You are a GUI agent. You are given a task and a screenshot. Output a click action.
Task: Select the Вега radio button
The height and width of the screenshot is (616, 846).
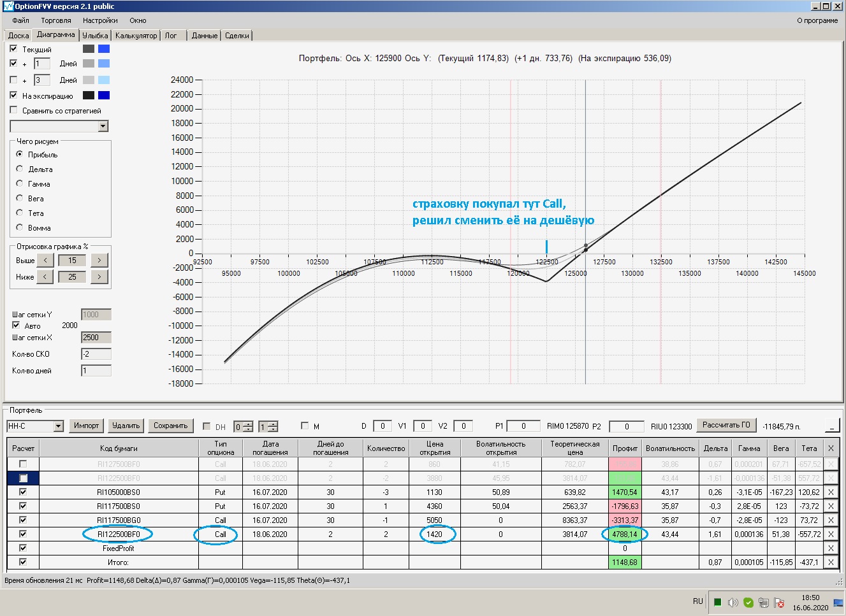19,198
